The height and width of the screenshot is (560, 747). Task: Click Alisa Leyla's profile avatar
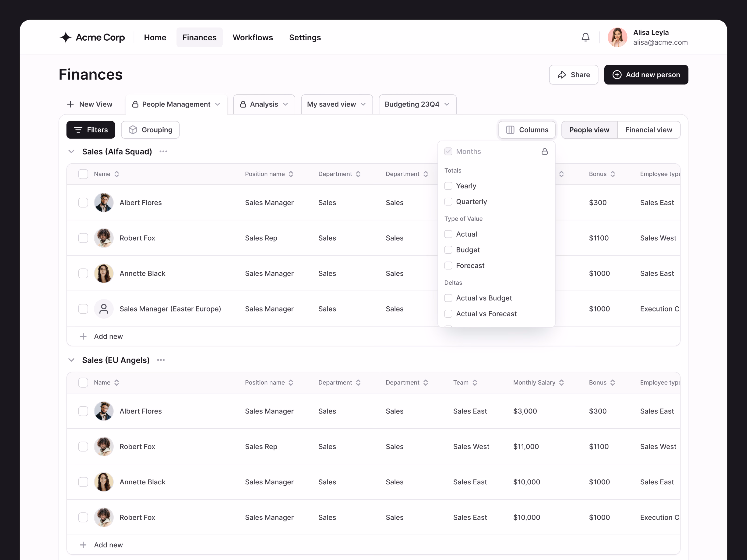coord(617,37)
